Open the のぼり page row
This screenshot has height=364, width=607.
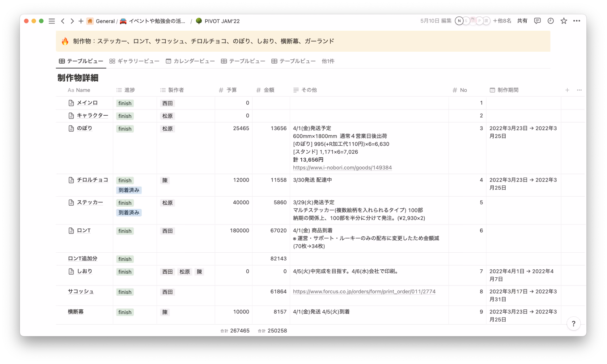coord(84,128)
